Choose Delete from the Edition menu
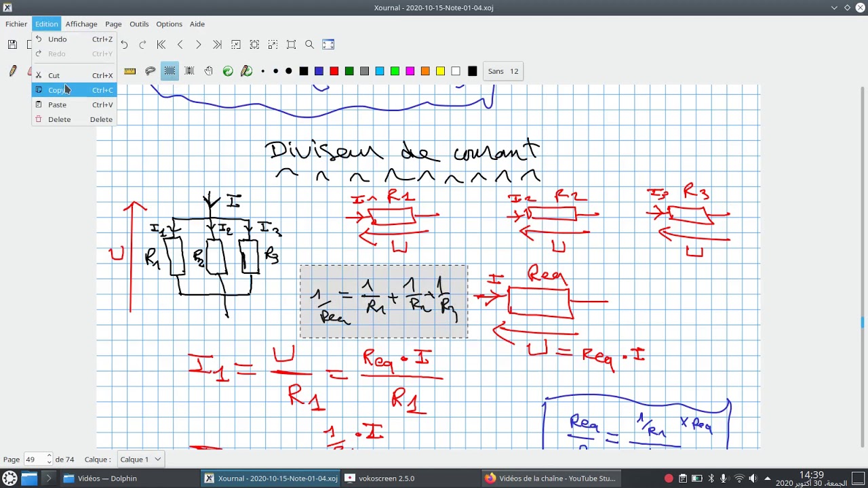Viewport: 868px width, 488px height. click(x=74, y=120)
